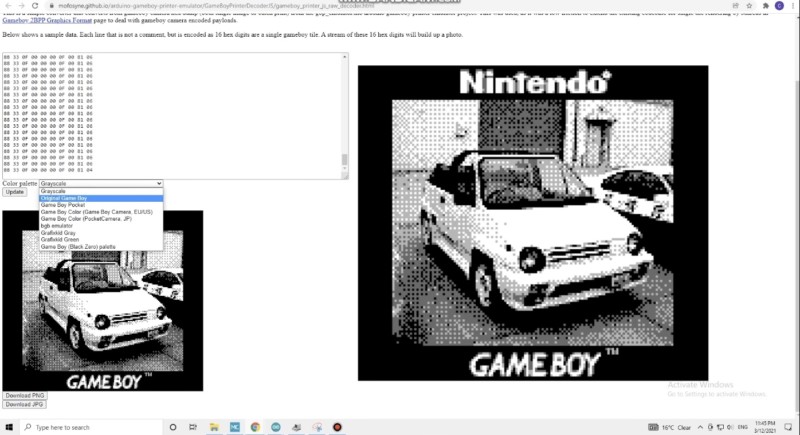The height and width of the screenshot is (435, 800).
Task: Click the volume speaker tray icon
Action: tap(730, 427)
